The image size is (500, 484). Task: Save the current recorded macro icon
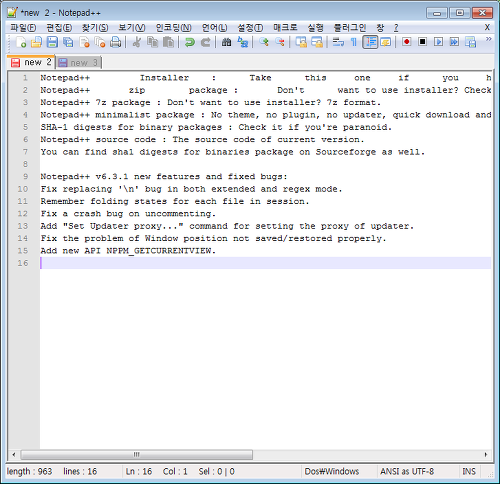(x=471, y=42)
